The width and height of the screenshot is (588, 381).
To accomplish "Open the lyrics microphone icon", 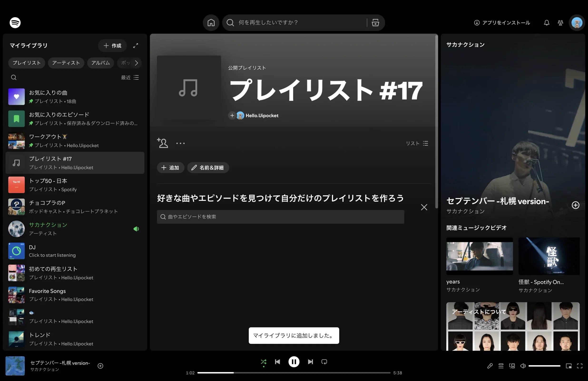I will click(x=490, y=366).
